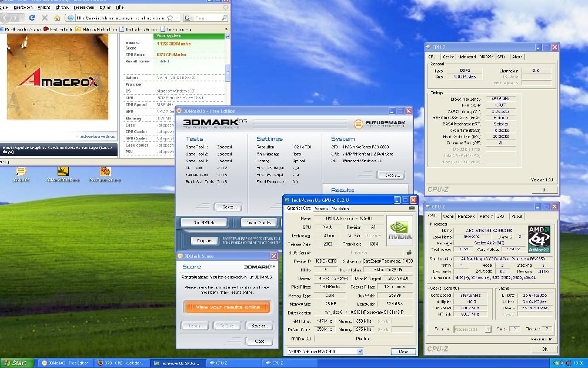Switch to the Sensors tab in GPU-Z
The width and height of the screenshot is (588, 368).
pos(322,208)
